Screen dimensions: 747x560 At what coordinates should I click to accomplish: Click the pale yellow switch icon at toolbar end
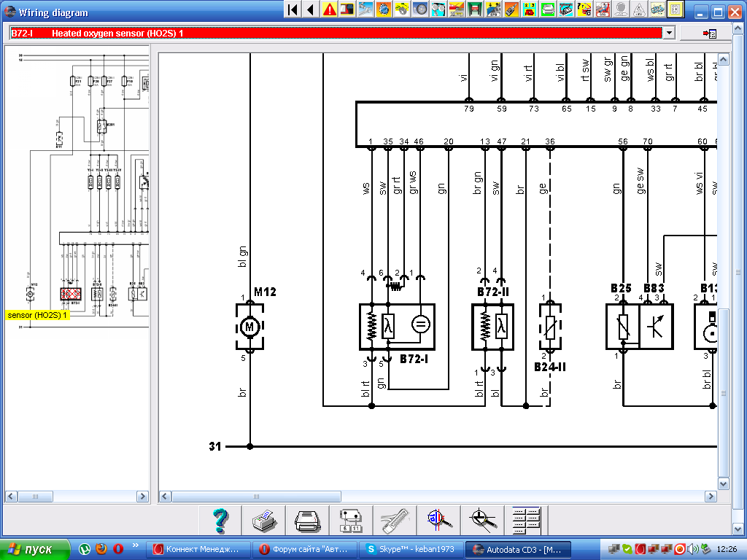(x=675, y=9)
